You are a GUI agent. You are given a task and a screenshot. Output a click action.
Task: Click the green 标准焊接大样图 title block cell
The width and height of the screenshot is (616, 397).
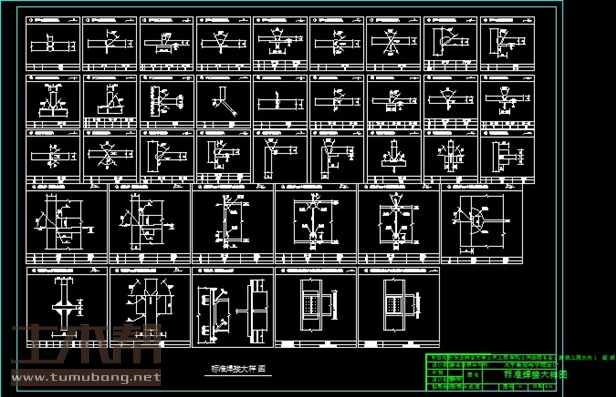point(535,374)
